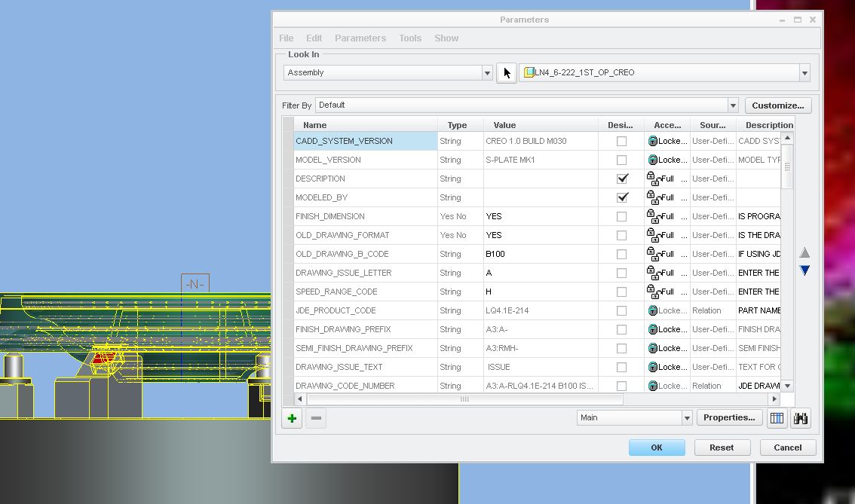Open Access options for the SPEED_RANGE_CODE row
Viewport: 855px width, 504px height.
coord(684,292)
